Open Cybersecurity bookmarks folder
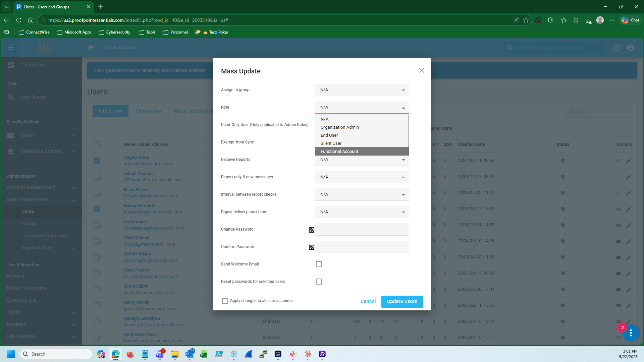The width and height of the screenshot is (644, 362). pyautogui.click(x=115, y=32)
